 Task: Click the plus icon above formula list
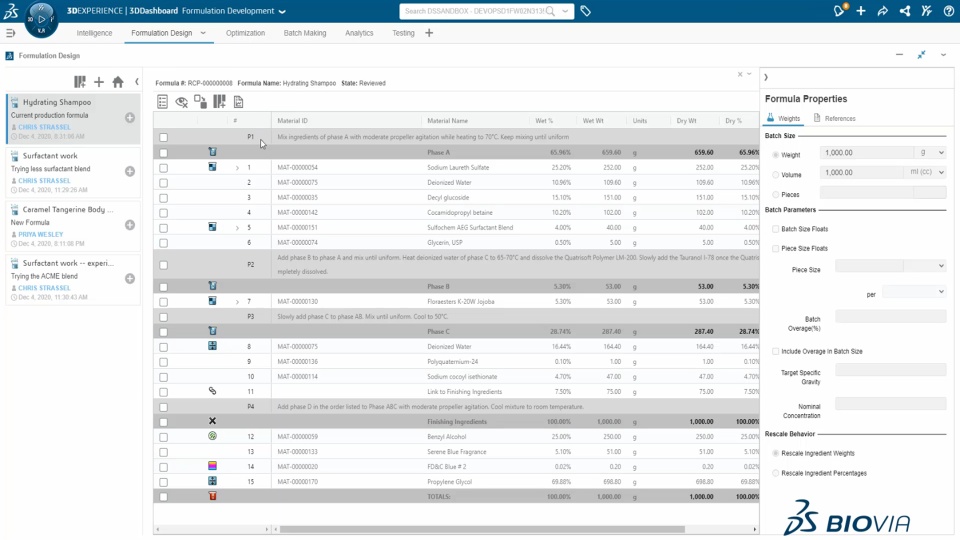tap(99, 81)
